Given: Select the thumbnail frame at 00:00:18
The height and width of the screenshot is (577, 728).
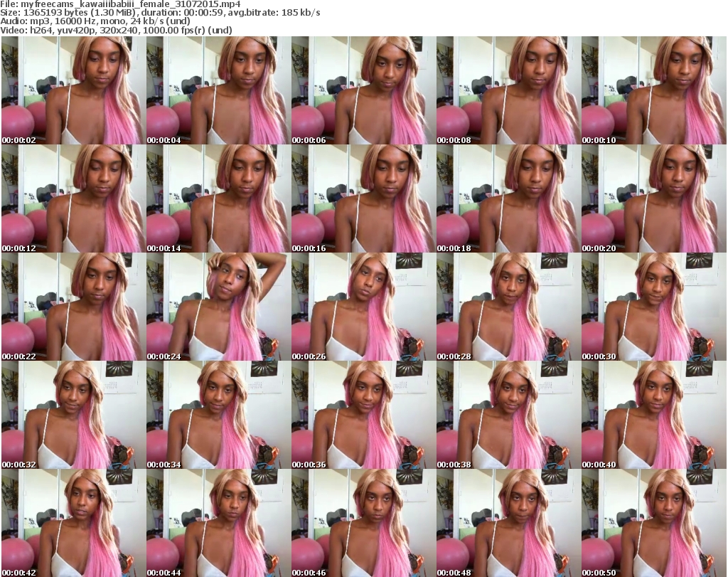Looking at the screenshot, I should (x=508, y=198).
